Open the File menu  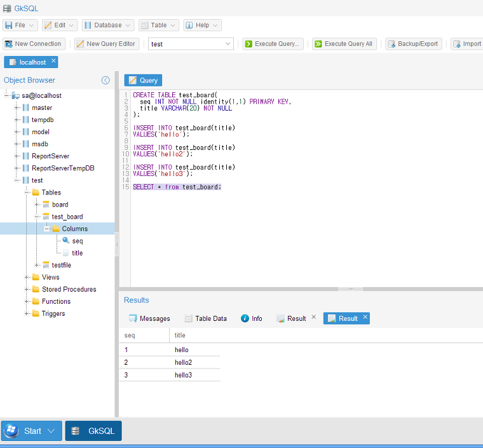point(20,25)
